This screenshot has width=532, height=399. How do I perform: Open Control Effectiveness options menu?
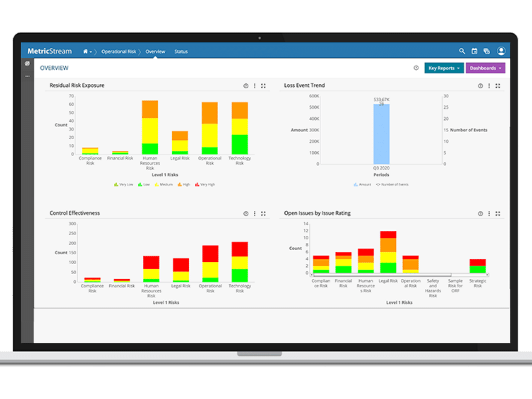[255, 213]
